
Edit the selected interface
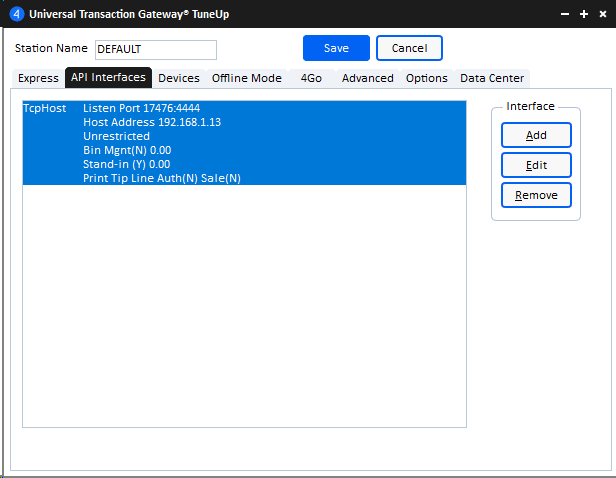pos(536,165)
